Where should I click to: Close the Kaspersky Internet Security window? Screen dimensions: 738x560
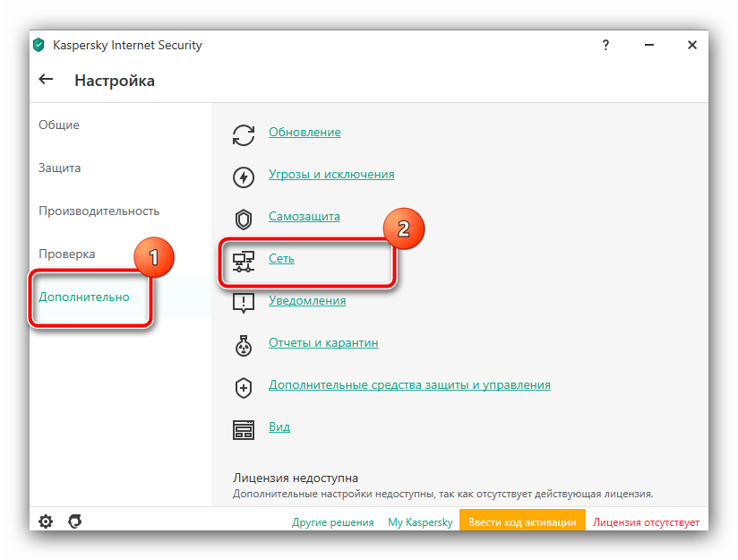click(x=691, y=45)
